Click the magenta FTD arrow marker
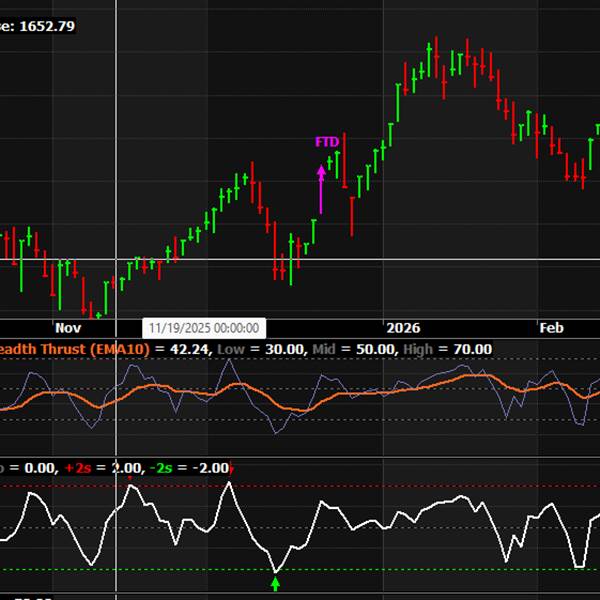Image resolution: width=600 pixels, height=600 pixels. pos(321,188)
